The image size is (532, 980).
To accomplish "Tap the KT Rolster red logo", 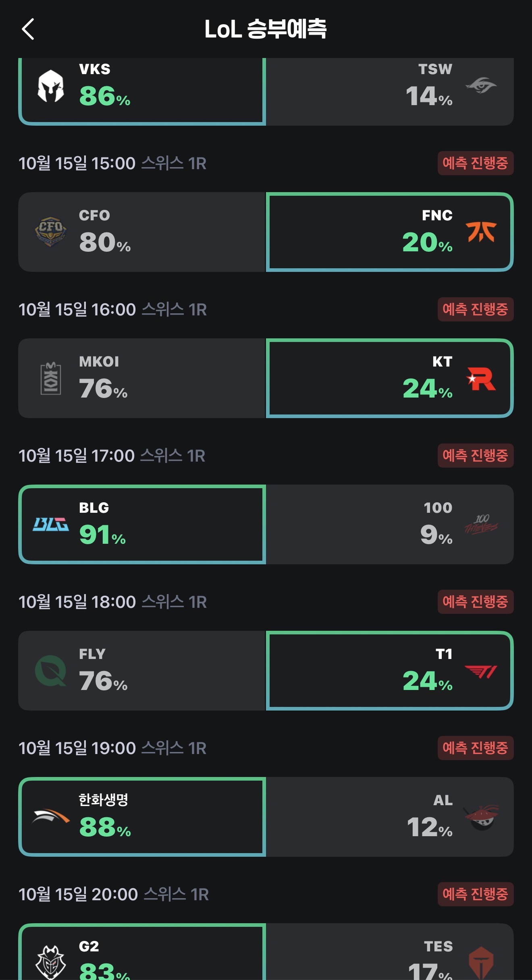I will coord(481,379).
